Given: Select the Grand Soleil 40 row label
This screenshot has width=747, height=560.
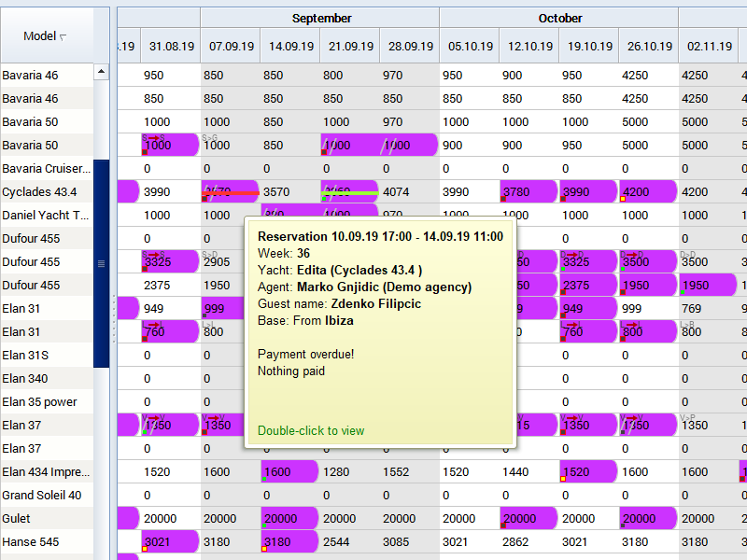Looking at the screenshot, I should tap(42, 496).
